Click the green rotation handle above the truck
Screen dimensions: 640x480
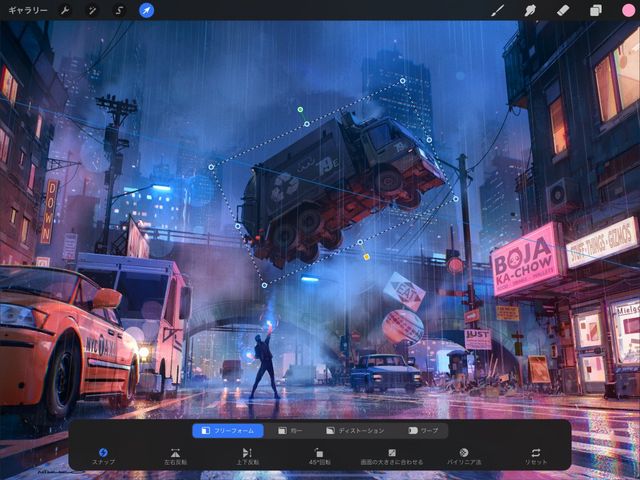300,109
